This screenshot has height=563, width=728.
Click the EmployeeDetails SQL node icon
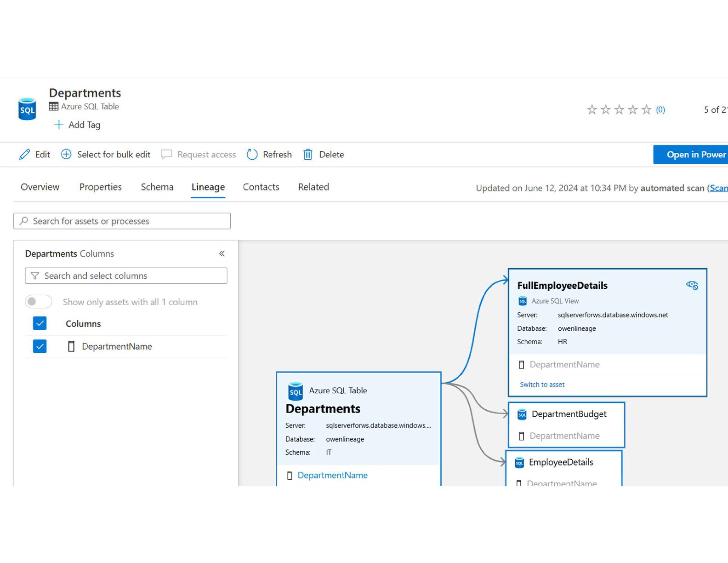click(519, 463)
